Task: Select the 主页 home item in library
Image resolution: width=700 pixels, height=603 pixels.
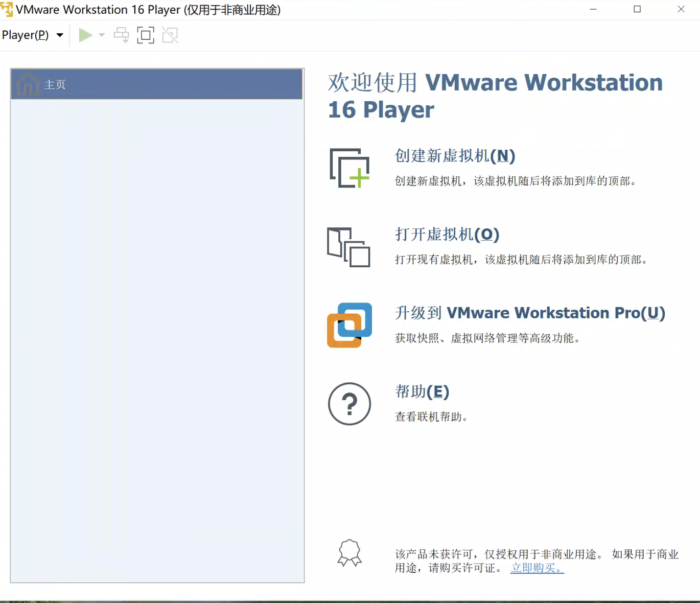Action: click(x=157, y=84)
